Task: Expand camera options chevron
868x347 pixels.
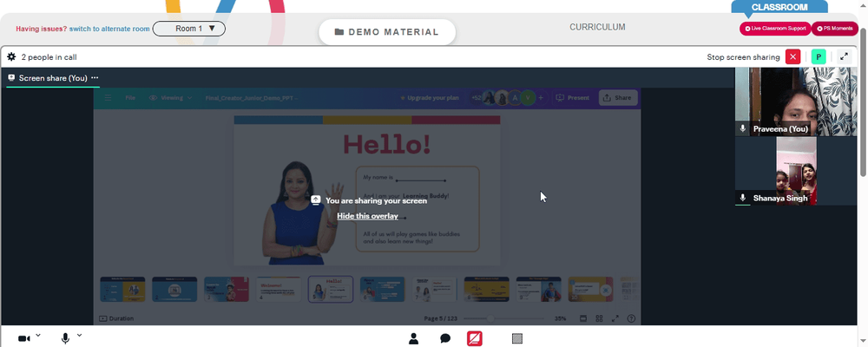Action: (x=38, y=336)
